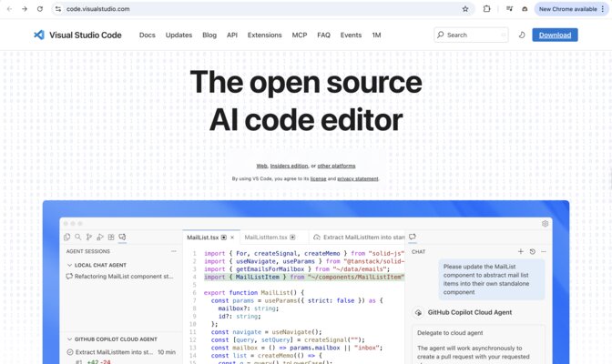The image size is (612, 364).
Task: Open the Insiders edition link
Action: point(289,166)
